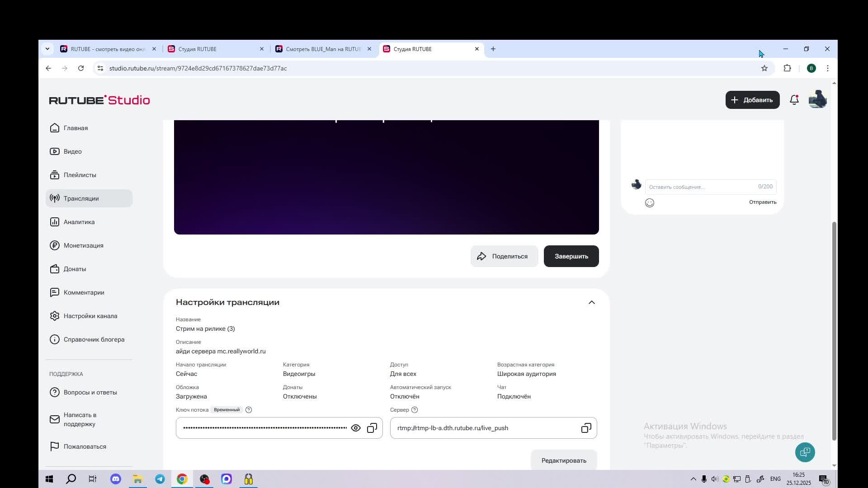Image resolution: width=868 pixels, height=488 pixels.
Task: Open Аналитика in the sidebar
Action: click(x=79, y=222)
